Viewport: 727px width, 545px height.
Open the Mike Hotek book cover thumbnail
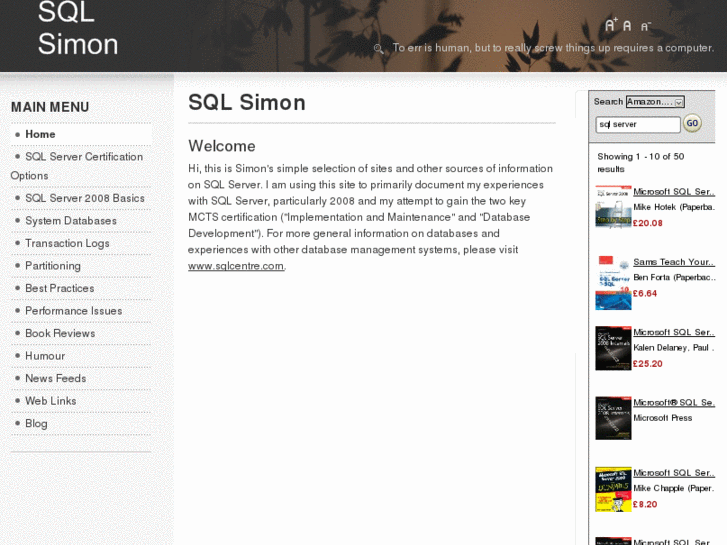tap(613, 207)
